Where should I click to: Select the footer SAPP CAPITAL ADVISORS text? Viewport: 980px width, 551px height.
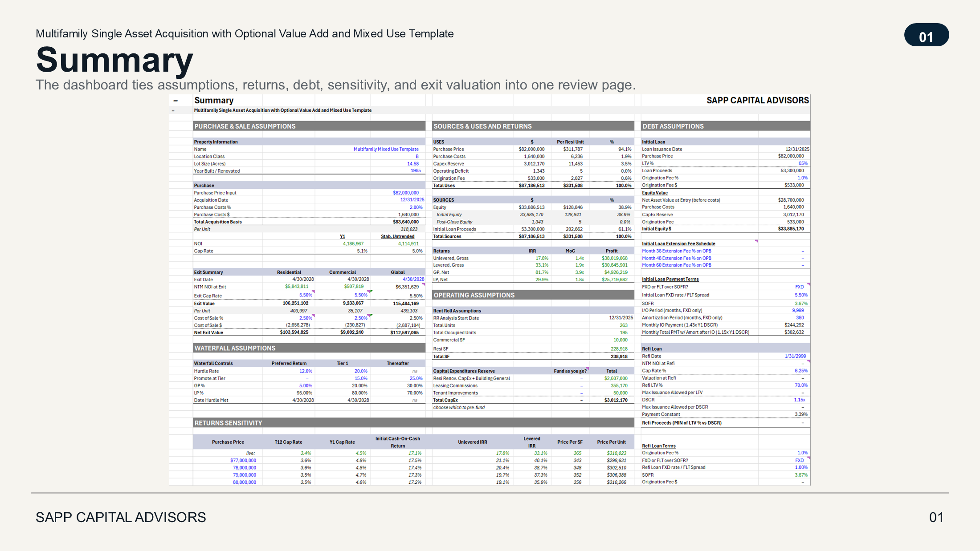121,517
